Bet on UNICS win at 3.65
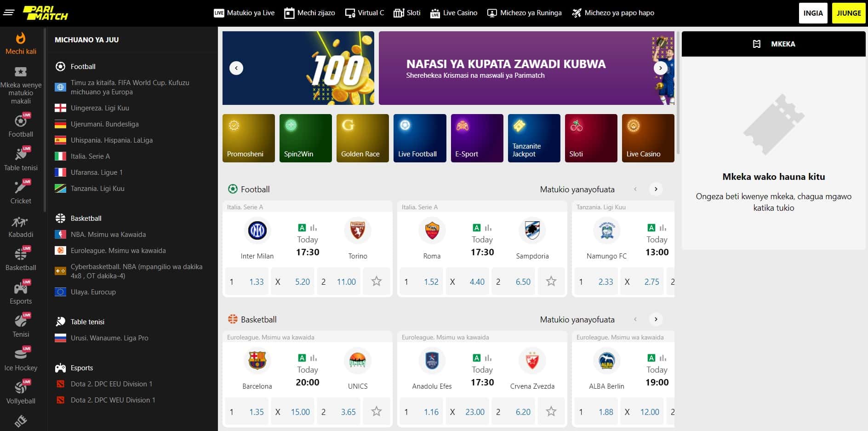 [338, 412]
